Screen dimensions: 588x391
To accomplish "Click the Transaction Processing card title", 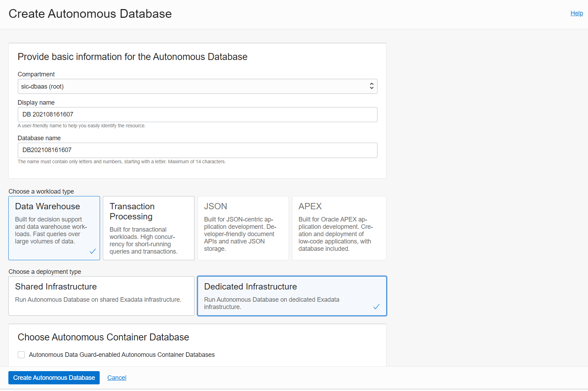I will tap(132, 211).
